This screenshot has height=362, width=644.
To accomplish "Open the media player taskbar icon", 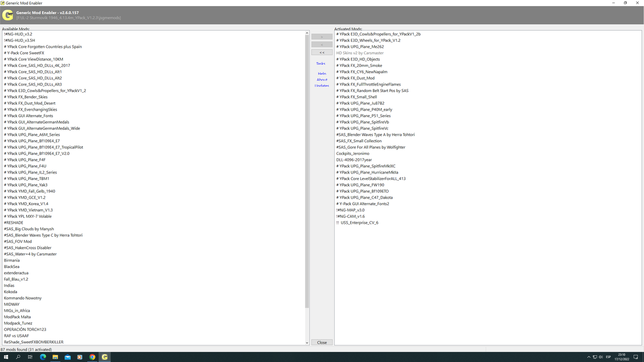I will [79, 357].
